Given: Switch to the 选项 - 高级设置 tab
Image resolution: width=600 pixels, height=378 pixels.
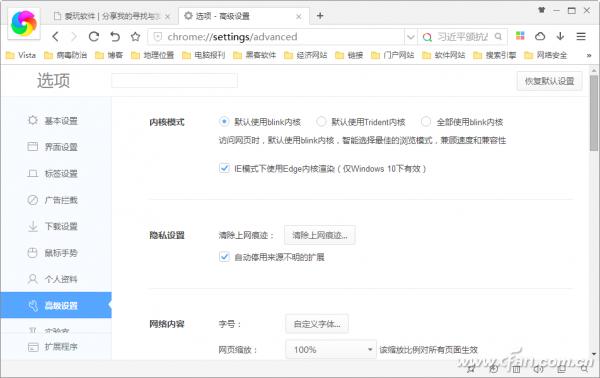Looking at the screenshot, I should point(243,16).
